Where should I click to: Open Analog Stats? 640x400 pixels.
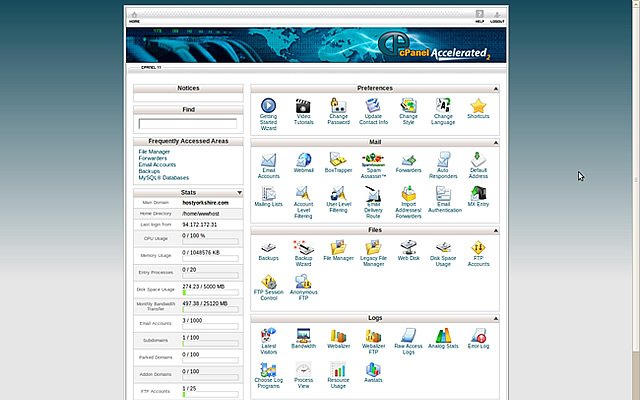[443, 338]
